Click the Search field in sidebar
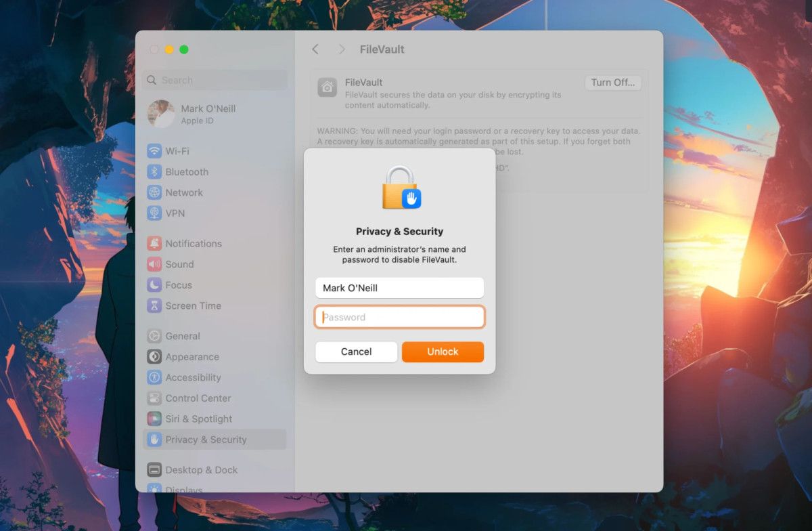The height and width of the screenshot is (531, 812). (x=217, y=80)
